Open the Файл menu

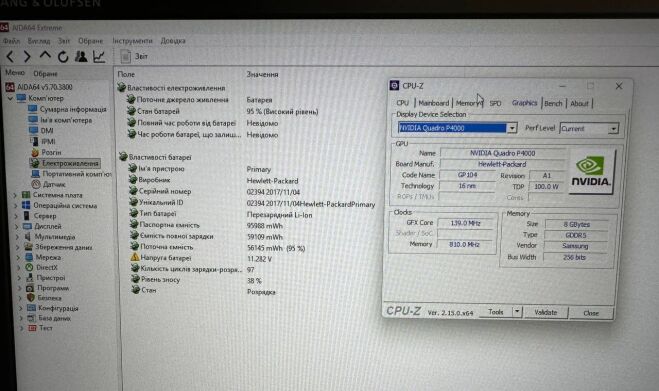(x=11, y=41)
